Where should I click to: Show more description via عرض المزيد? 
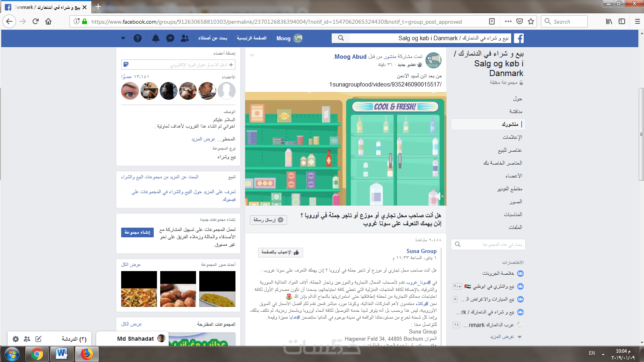pyautogui.click(x=203, y=139)
